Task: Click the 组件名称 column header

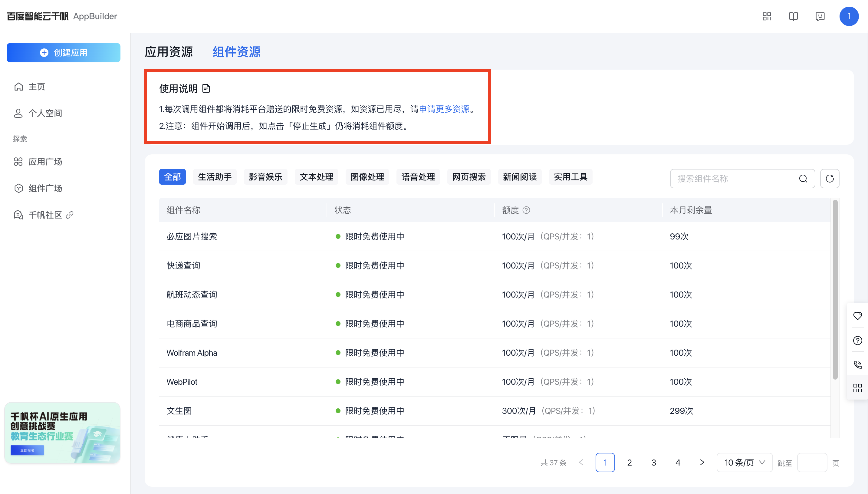Action: pos(183,210)
